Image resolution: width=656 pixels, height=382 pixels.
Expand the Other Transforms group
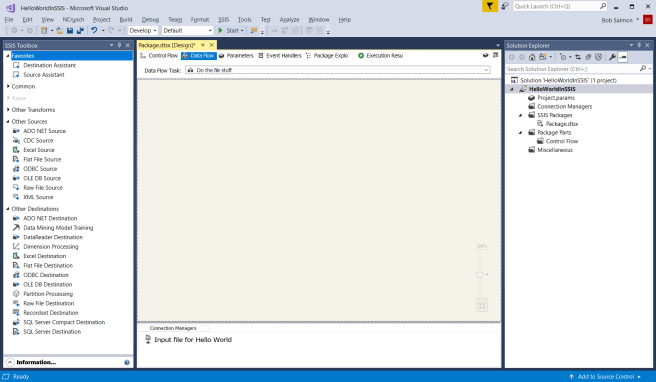tap(8, 110)
